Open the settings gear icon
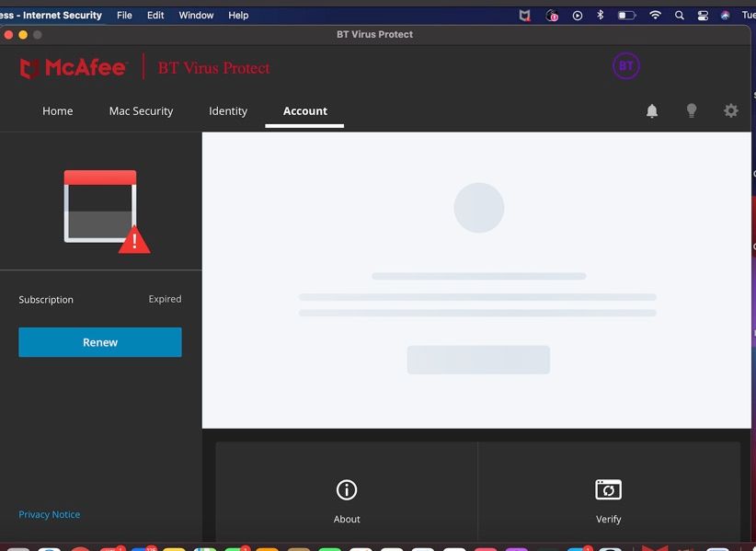Viewport: 756px width, 551px height. point(730,111)
